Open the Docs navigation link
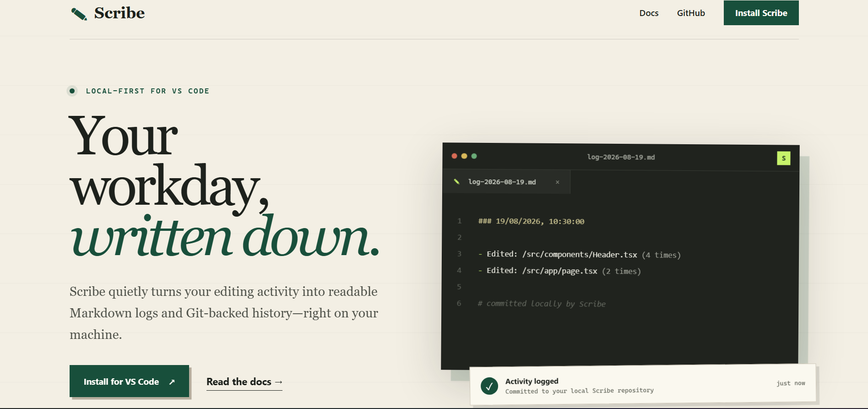 649,13
